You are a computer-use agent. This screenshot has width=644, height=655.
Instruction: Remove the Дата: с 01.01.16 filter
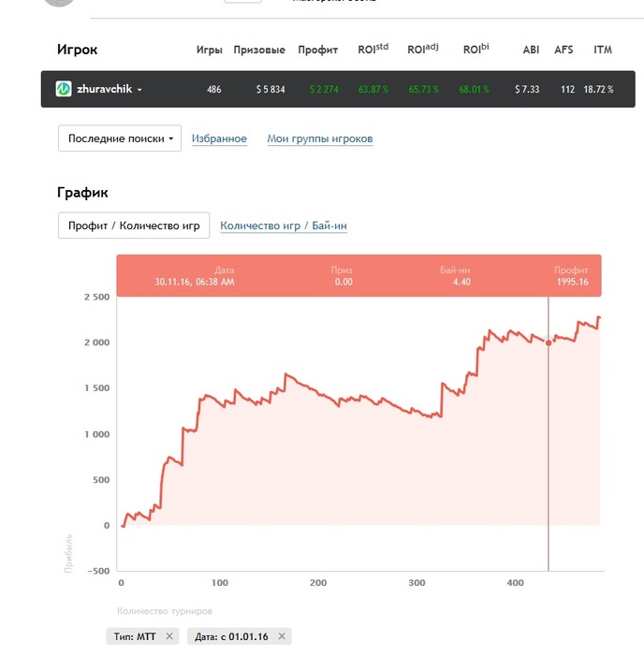pyautogui.click(x=282, y=636)
